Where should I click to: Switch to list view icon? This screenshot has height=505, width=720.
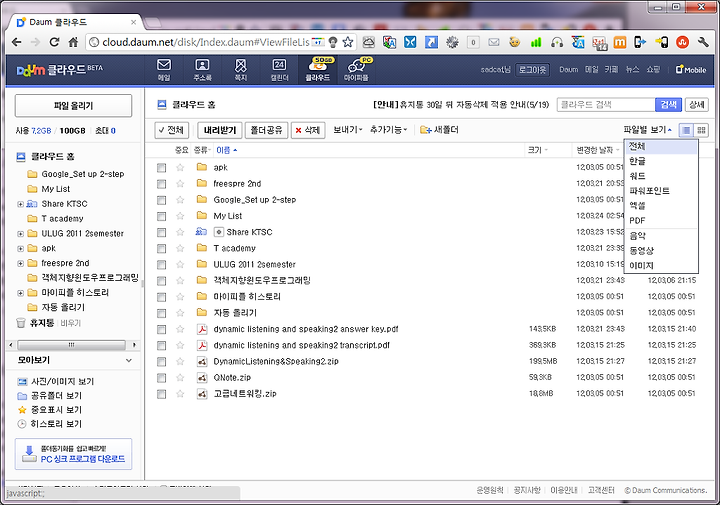pos(686,130)
